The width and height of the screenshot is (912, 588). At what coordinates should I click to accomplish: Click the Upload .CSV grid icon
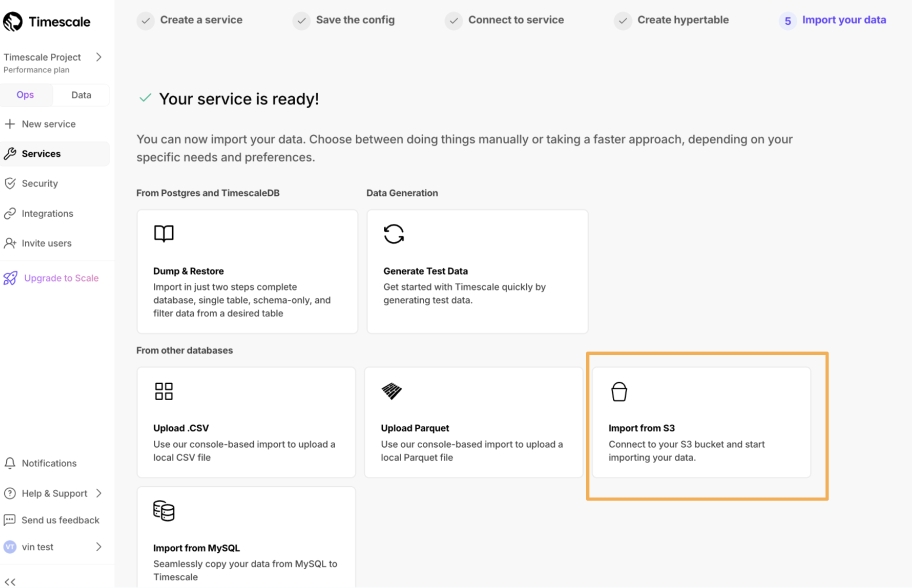click(163, 391)
